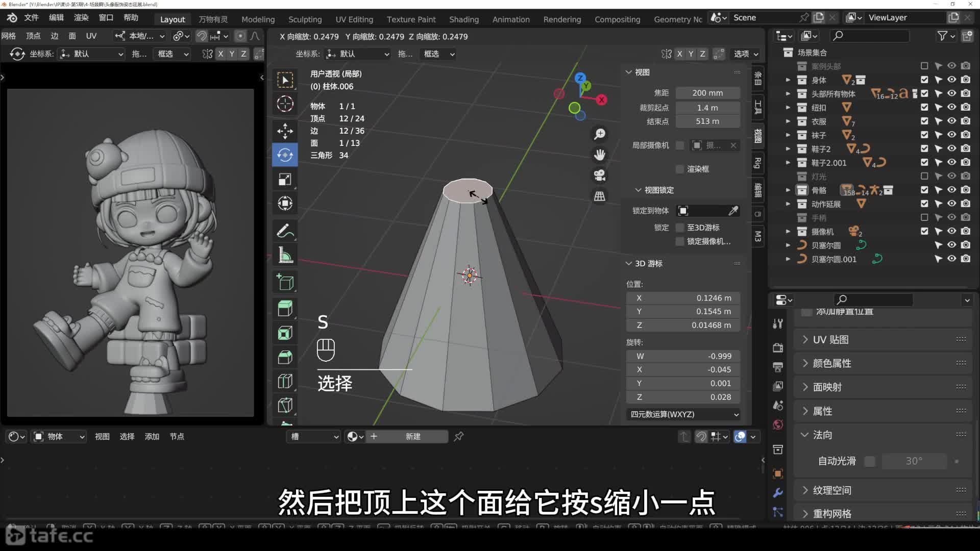
Task: Click the outliner filter funnel icon
Action: pos(942,36)
